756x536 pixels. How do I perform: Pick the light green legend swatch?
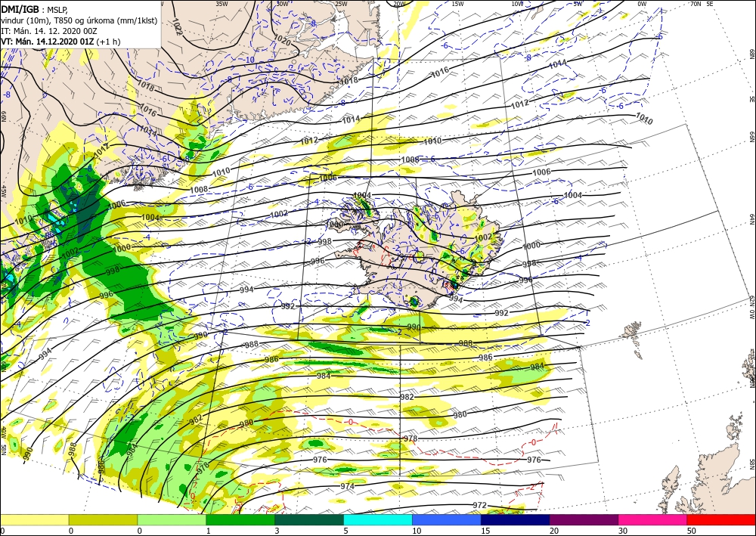click(x=172, y=519)
